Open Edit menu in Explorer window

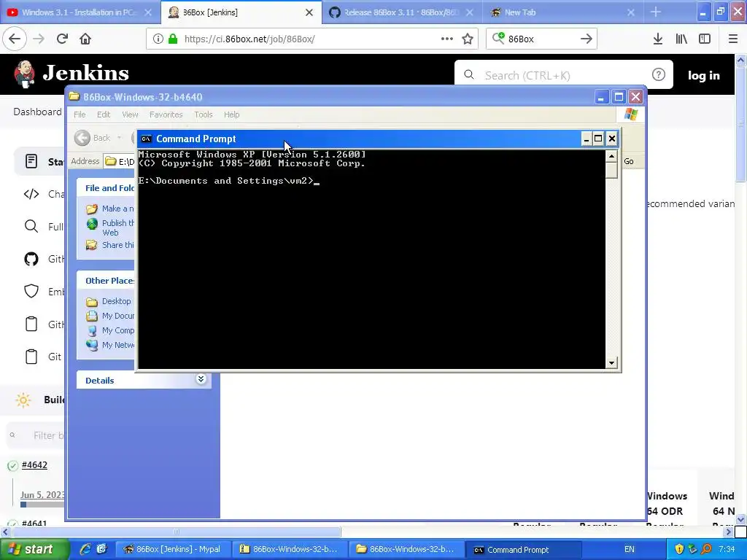(104, 114)
